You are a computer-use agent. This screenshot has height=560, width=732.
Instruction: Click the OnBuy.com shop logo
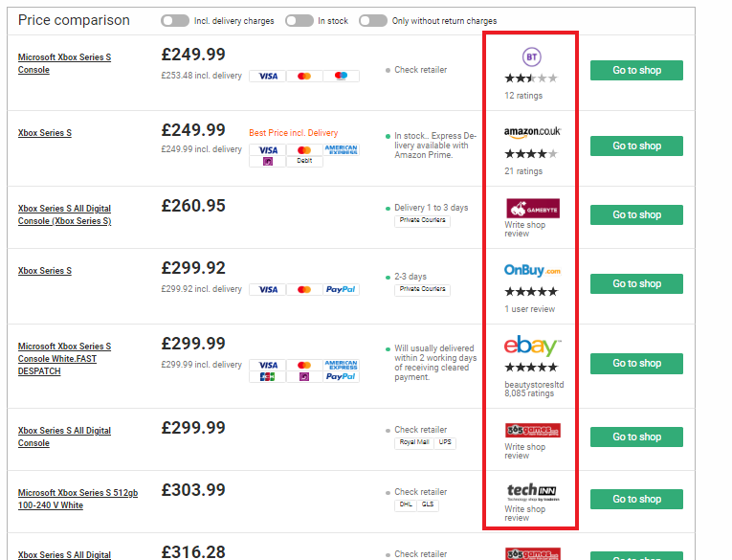tap(532, 271)
